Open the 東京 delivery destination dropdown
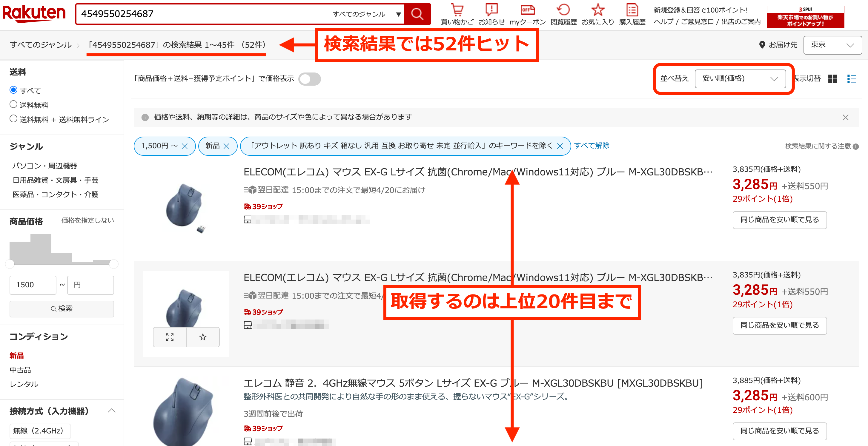Screen dimensions: 868x446 [832, 45]
